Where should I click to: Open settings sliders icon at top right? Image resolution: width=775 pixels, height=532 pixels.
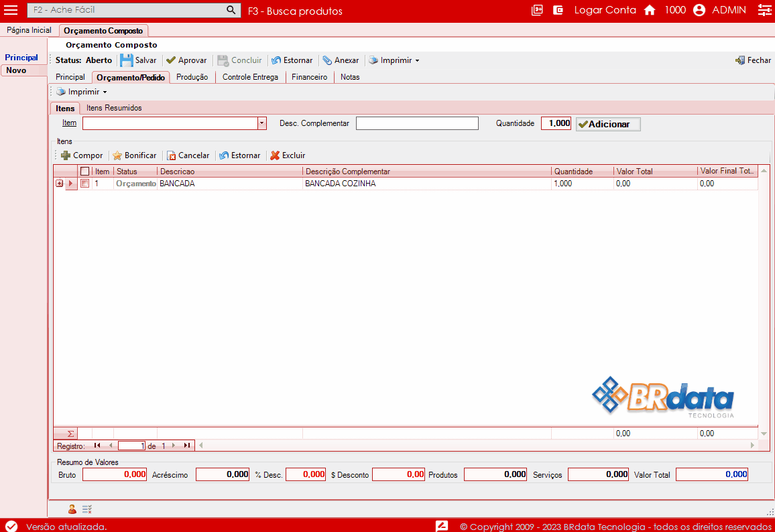pos(764,10)
